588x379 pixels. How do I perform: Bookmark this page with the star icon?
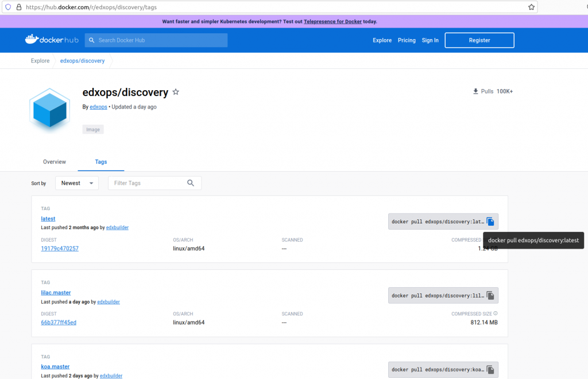click(x=531, y=7)
